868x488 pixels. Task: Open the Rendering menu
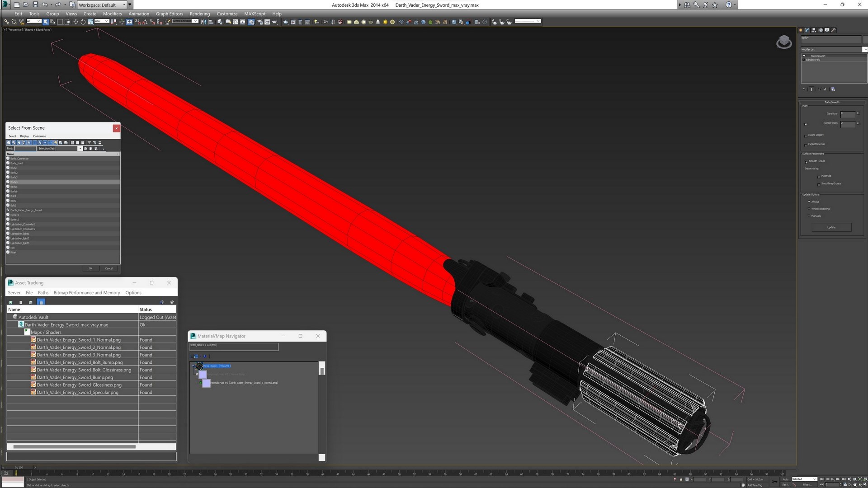(199, 14)
